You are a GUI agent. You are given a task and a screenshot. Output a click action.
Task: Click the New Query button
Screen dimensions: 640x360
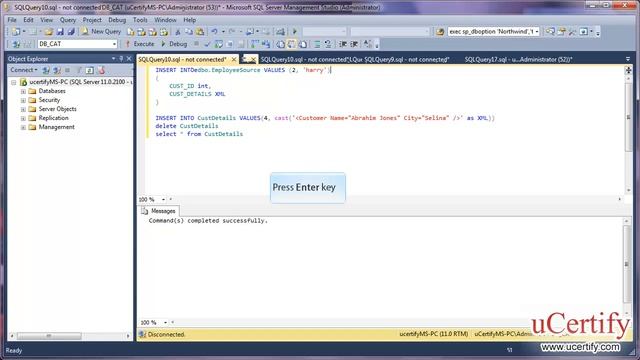pos(101,31)
